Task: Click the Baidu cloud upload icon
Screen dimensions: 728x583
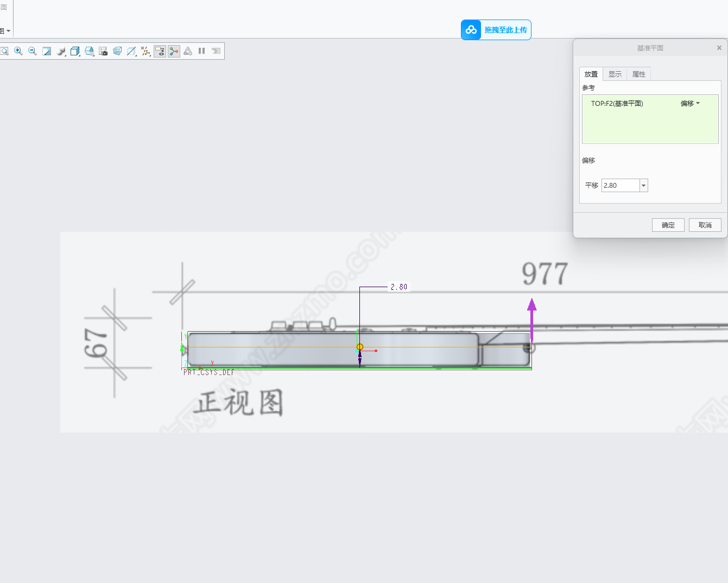Action: tap(471, 30)
